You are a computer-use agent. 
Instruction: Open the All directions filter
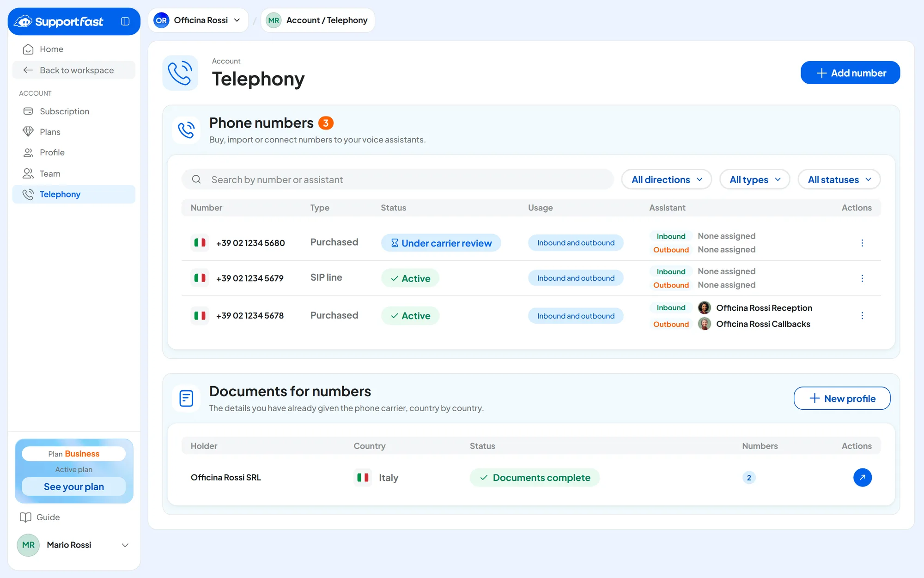(x=666, y=179)
